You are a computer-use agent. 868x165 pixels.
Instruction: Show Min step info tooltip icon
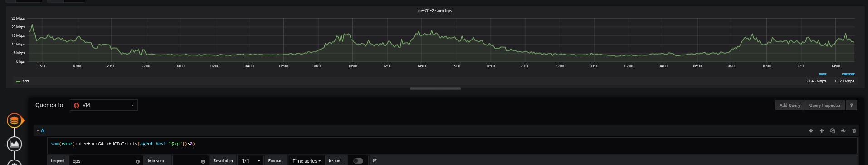point(203,161)
